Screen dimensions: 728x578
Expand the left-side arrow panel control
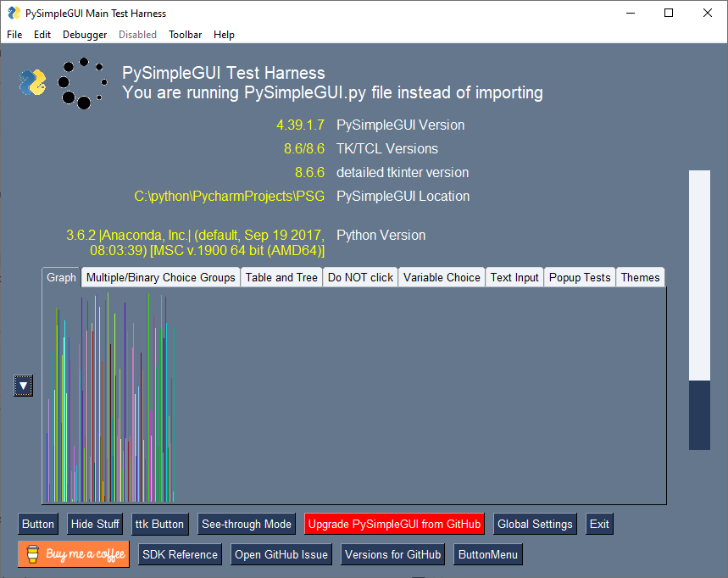23,386
